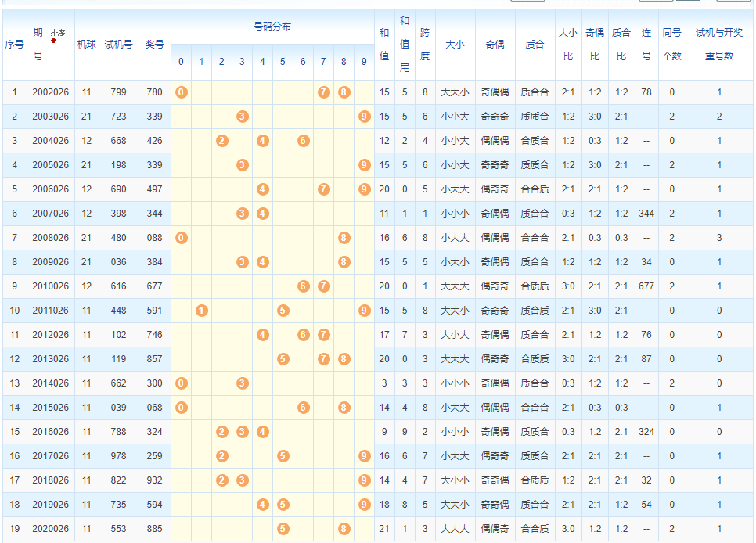Click the 号码分布 column group header
756x543 pixels.
pyautogui.click(x=272, y=27)
